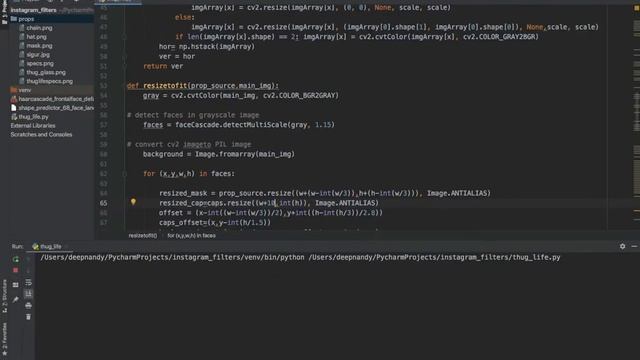Screen dimensions: 640x360
Task: Click the '# detect faces in grayscale image' comment
Action: [193, 115]
